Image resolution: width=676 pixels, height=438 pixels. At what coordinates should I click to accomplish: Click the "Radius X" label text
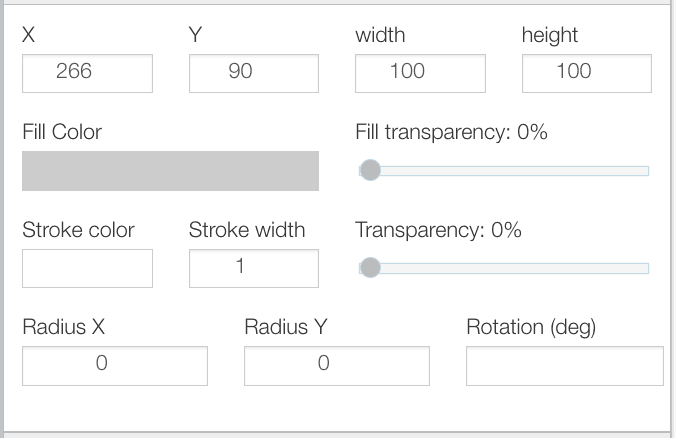63,327
